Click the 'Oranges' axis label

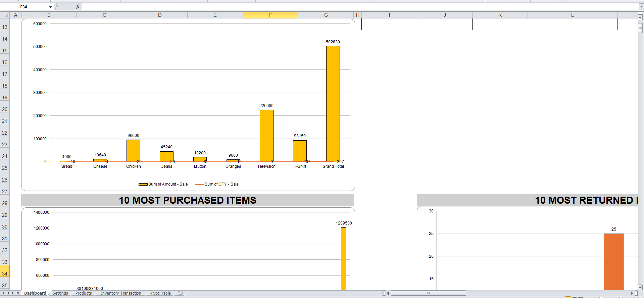coord(233,166)
